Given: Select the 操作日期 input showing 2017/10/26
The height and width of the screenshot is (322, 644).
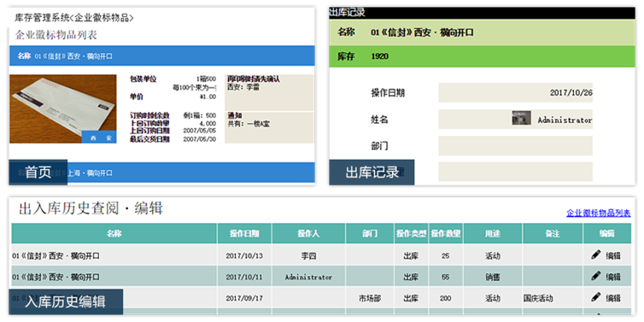Looking at the screenshot, I should point(515,92).
